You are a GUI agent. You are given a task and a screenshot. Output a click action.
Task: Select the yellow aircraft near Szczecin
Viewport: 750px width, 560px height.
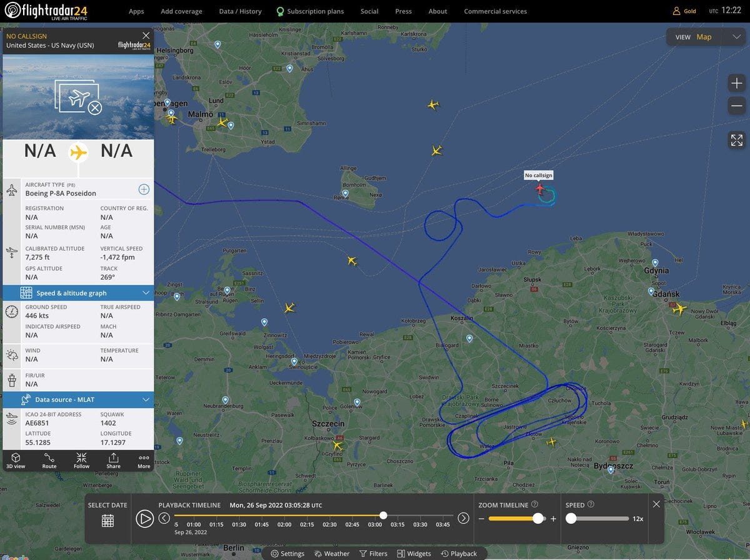337,445
